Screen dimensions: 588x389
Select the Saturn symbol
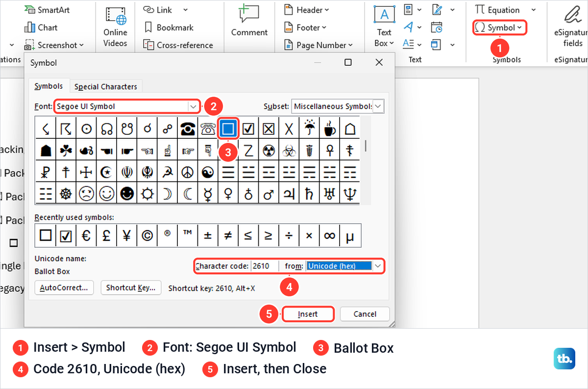pyautogui.click(x=309, y=193)
